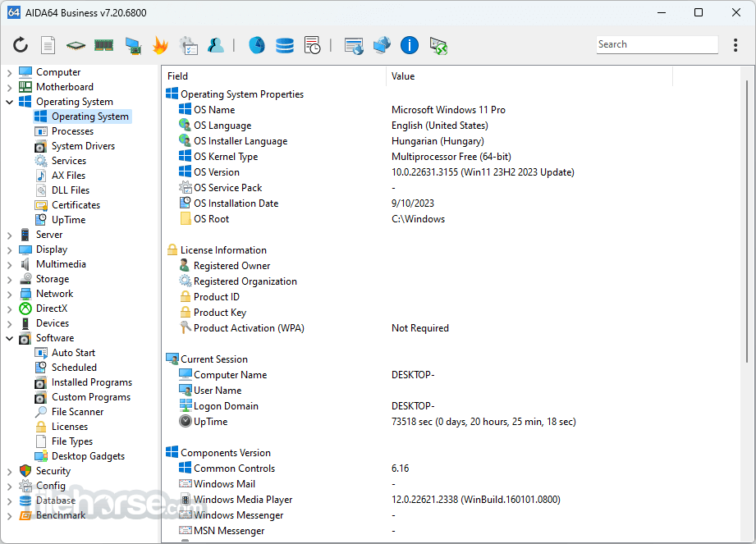Screen dimensions: 756x544
Task: Select the Common Controls row
Action: 452,469
